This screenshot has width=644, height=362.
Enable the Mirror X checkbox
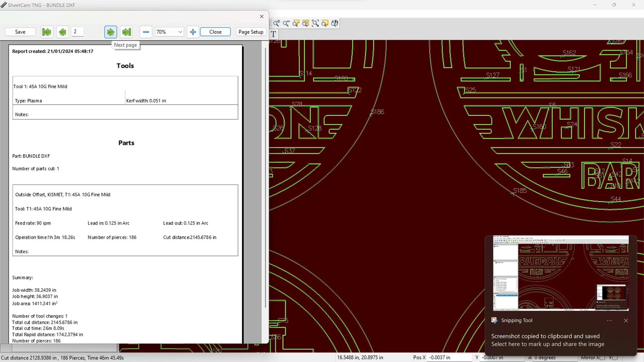[x=602, y=357]
